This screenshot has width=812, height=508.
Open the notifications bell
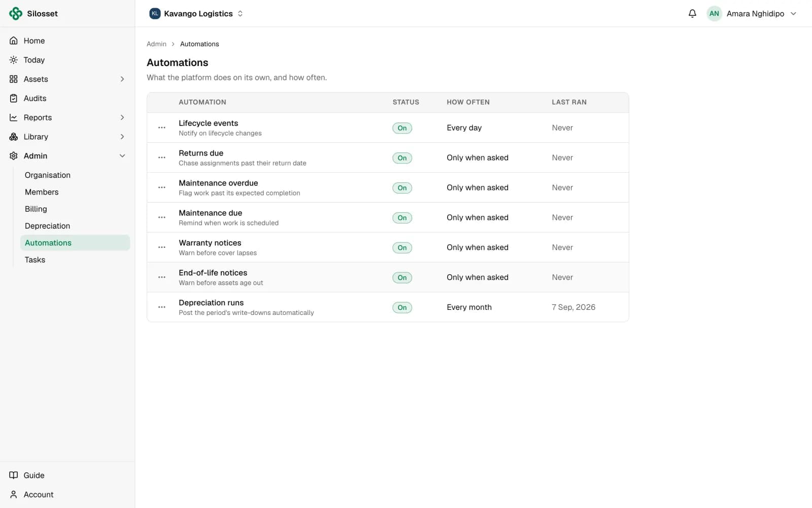pos(692,14)
